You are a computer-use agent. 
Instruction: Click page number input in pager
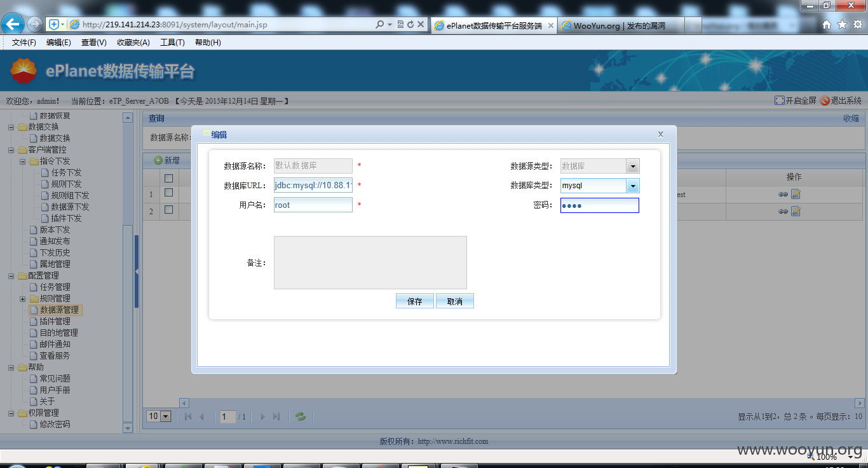coord(227,416)
